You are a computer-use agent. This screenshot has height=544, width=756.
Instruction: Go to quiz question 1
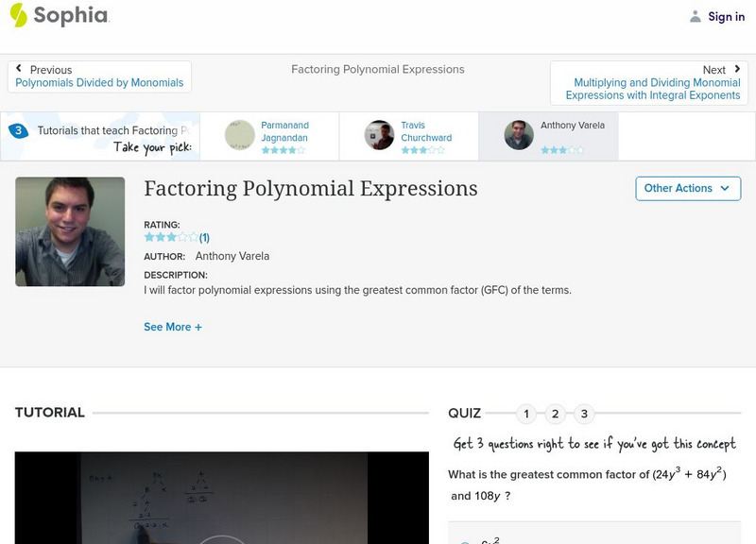[526, 414]
